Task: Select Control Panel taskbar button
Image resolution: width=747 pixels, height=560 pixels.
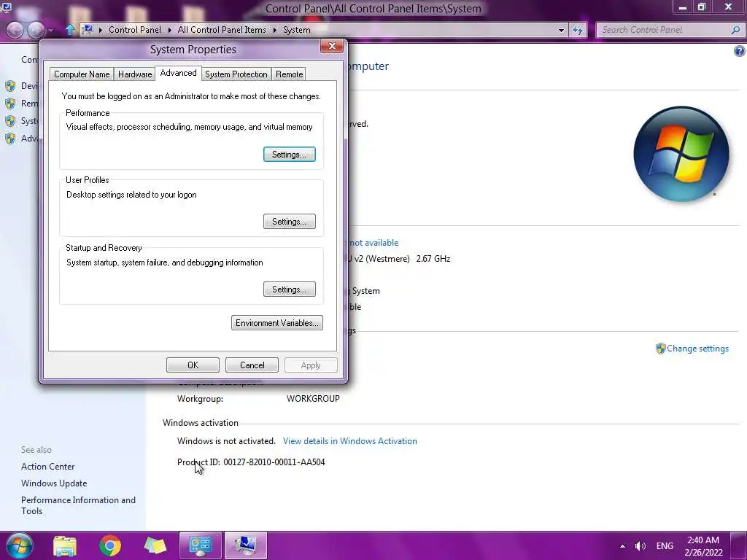Action: 201,545
